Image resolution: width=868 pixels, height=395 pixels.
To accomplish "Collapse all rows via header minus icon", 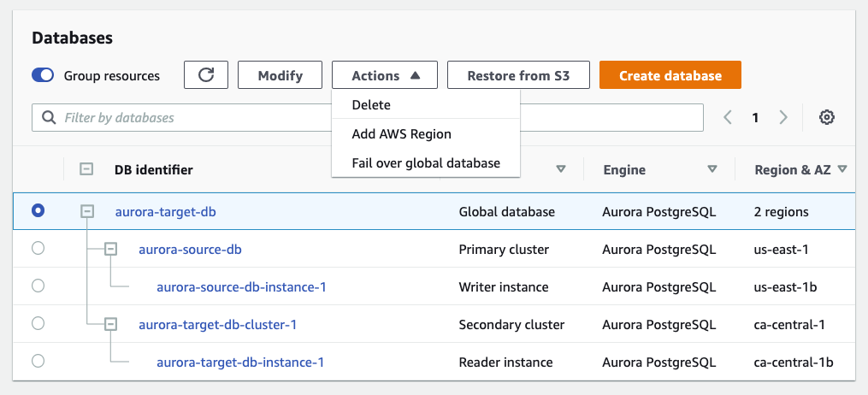I will [86, 169].
